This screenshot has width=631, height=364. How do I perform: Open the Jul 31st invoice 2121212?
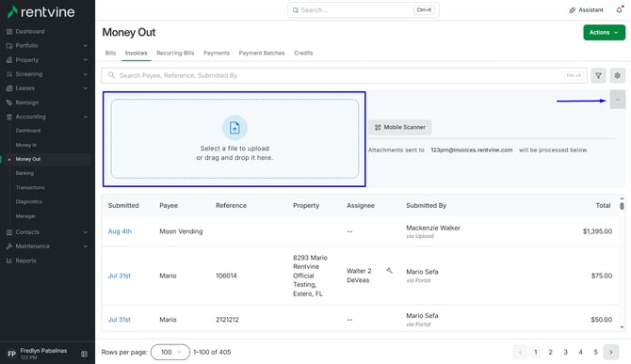(x=119, y=320)
